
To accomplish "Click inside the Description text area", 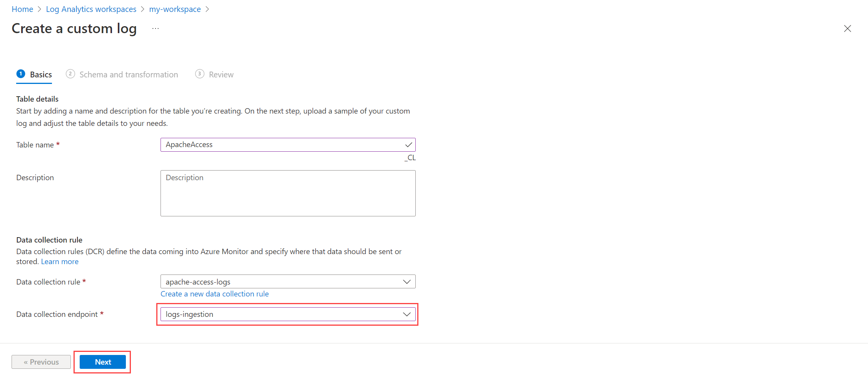I will coord(288,193).
